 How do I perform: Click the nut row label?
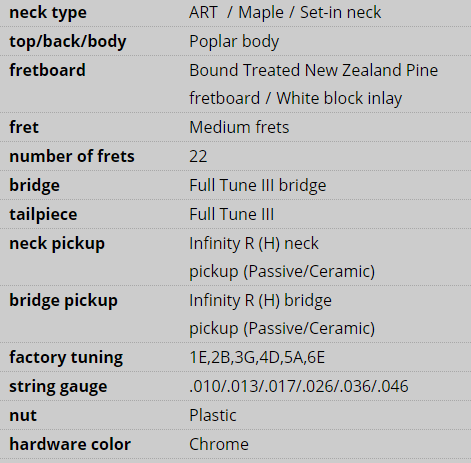click(x=23, y=416)
